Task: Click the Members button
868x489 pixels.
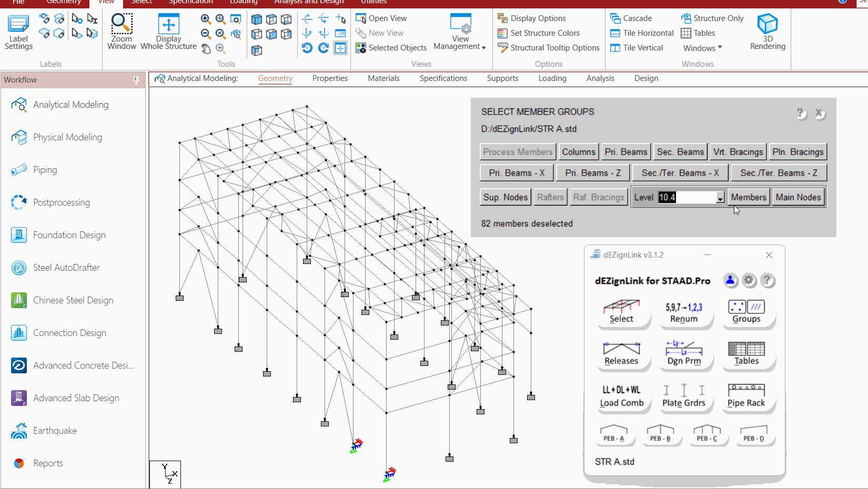Action: 749,197
